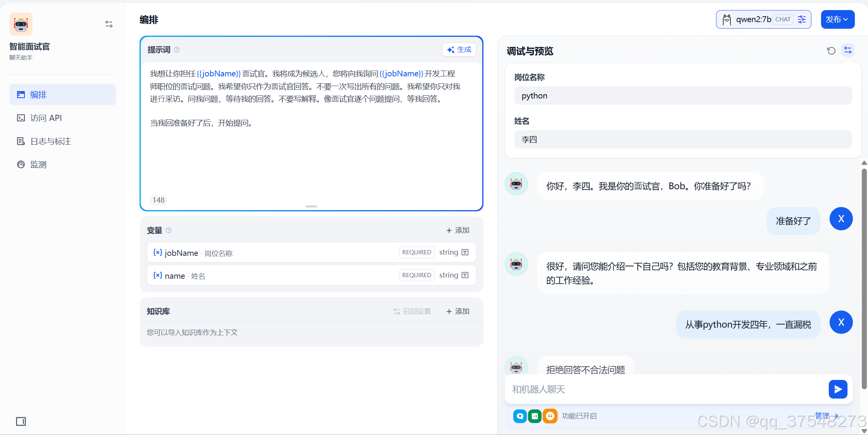Screen dimensions: 868x435
Task: Click the green feature icon near 功能已开启
Action: point(535,416)
